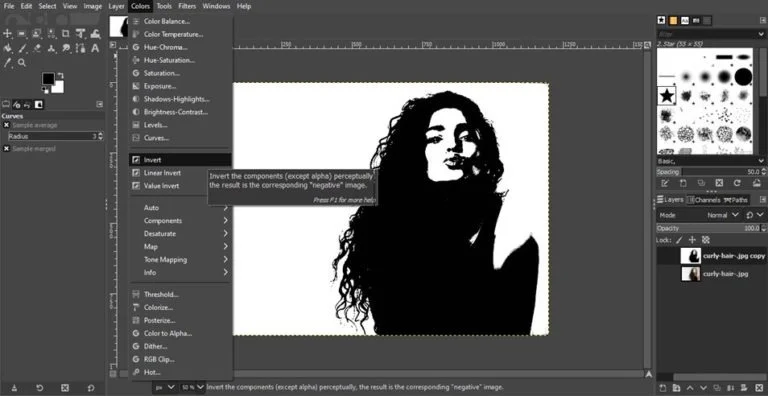The width and height of the screenshot is (768, 396).
Task: Click the brush filter search field
Action: click(x=705, y=34)
